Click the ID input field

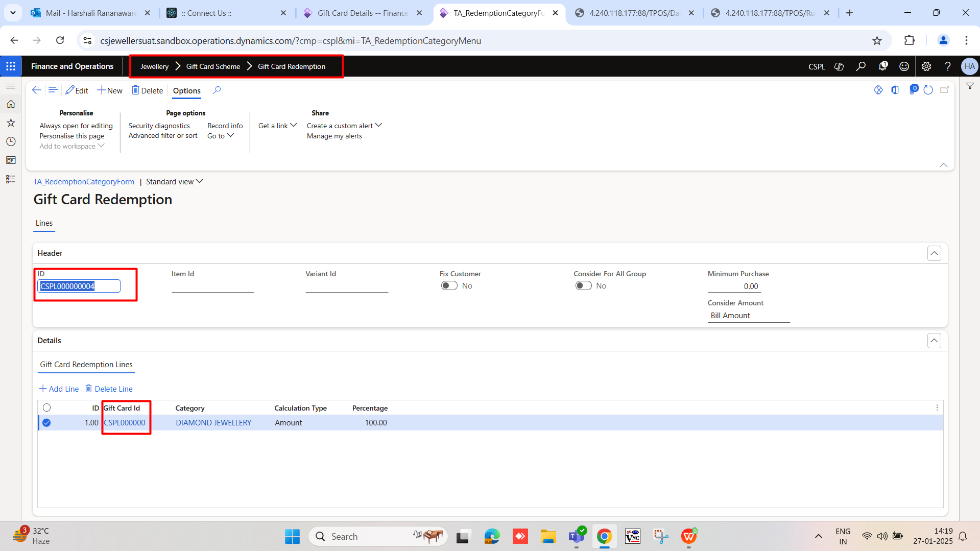(79, 286)
